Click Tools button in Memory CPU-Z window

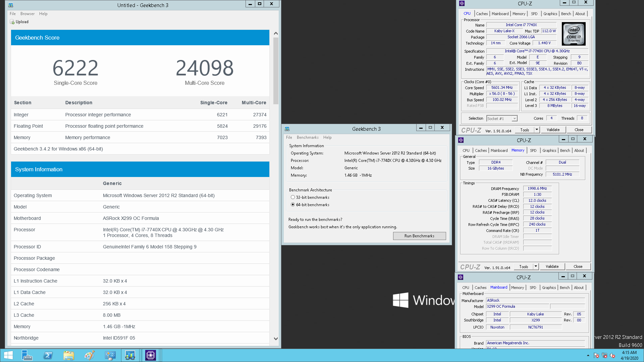524,266
